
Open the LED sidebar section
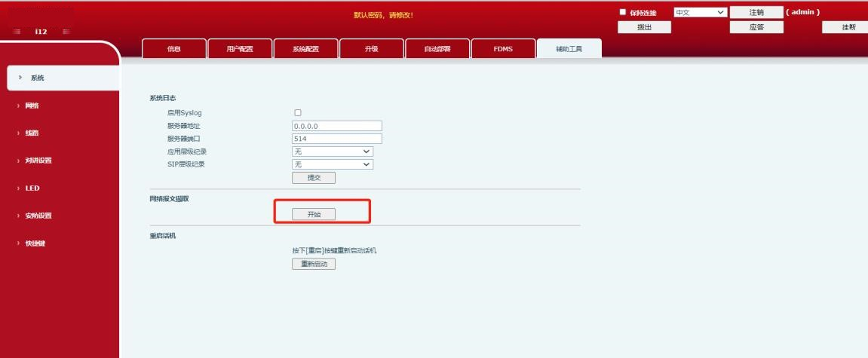point(32,188)
